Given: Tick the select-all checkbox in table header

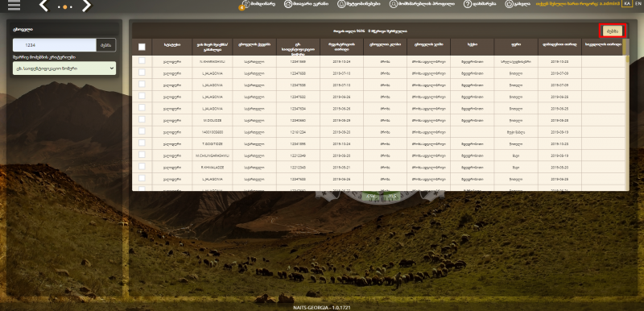Looking at the screenshot, I should 142,48.
